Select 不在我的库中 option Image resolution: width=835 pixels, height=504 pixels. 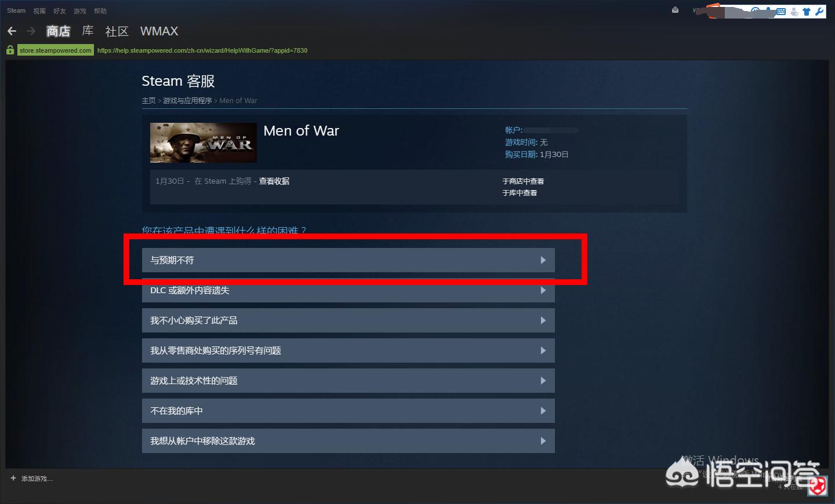coord(348,411)
